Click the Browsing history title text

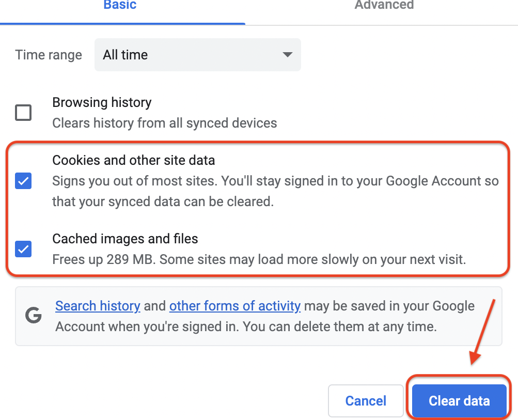point(102,102)
